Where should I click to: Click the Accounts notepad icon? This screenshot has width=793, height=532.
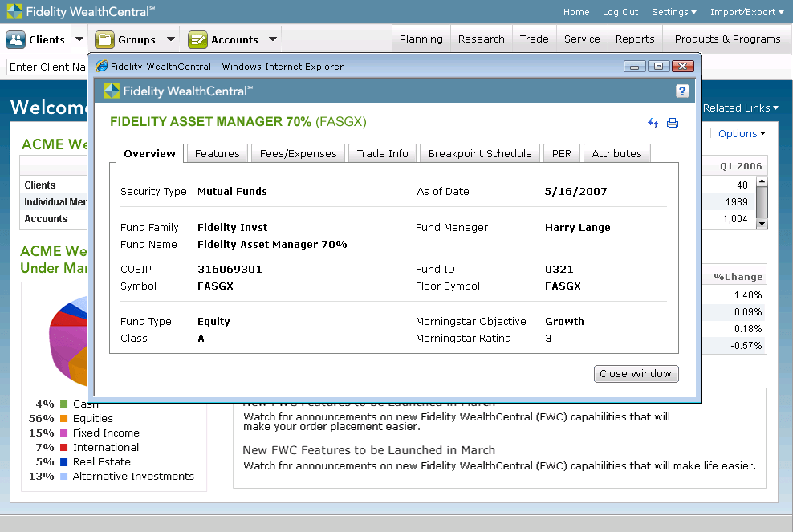[197, 39]
